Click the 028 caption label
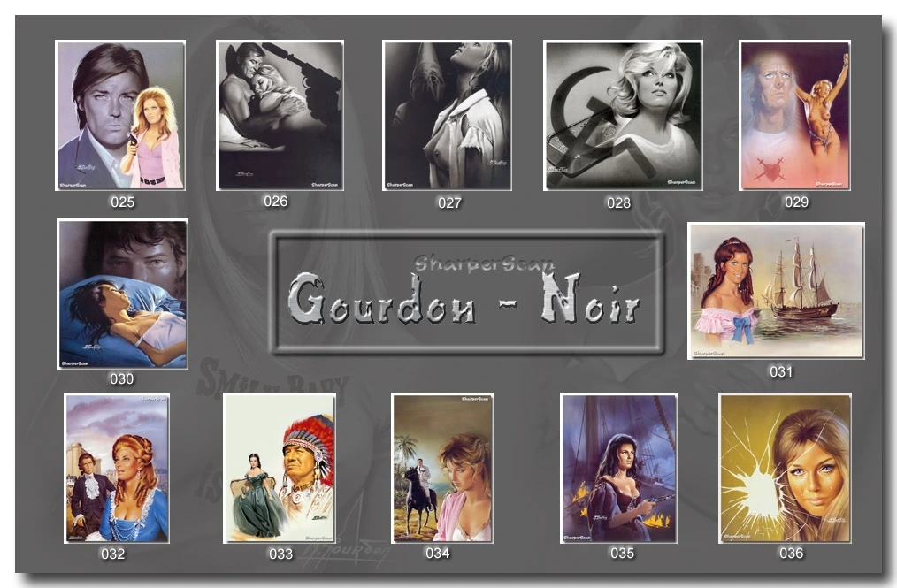The image size is (897, 588). click(618, 202)
